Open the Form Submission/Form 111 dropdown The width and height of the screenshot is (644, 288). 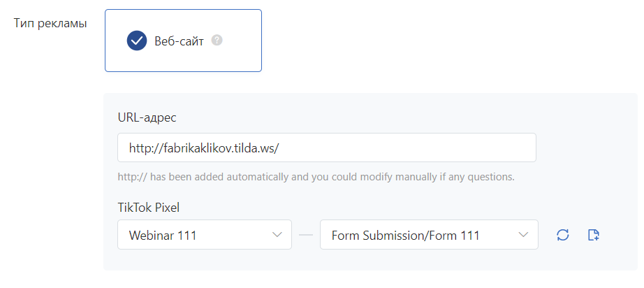(x=429, y=235)
